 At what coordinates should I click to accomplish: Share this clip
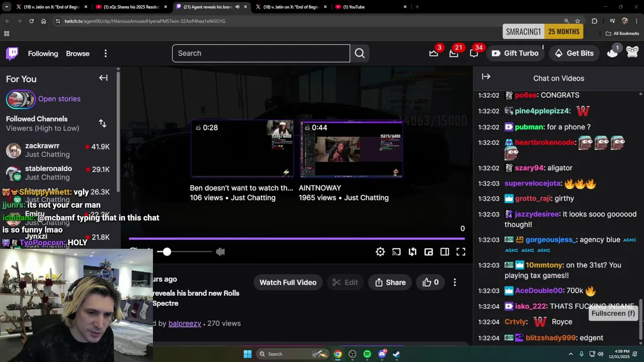[390, 283]
